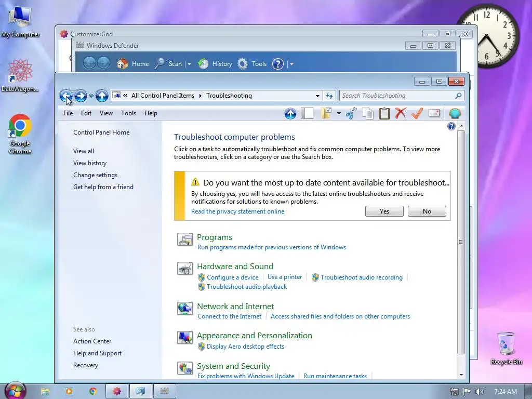The height and width of the screenshot is (399, 532).
Task: Open the File menu
Action: point(68,113)
